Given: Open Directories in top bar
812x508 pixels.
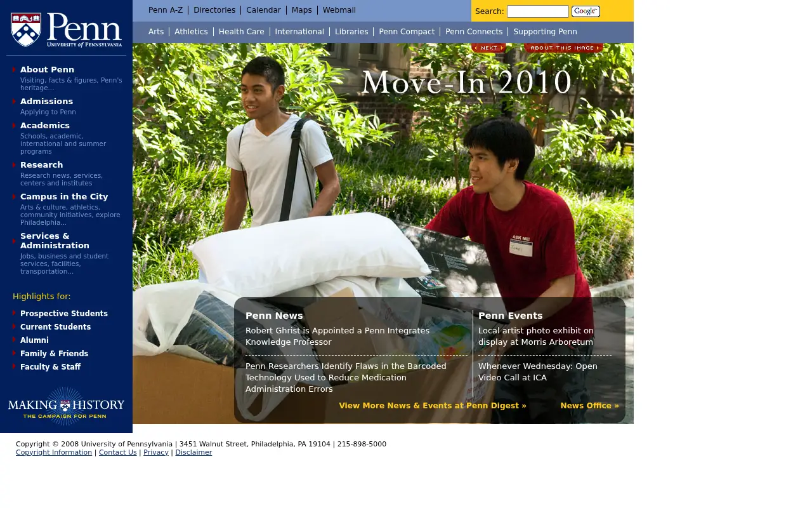Looking at the screenshot, I should [214, 10].
